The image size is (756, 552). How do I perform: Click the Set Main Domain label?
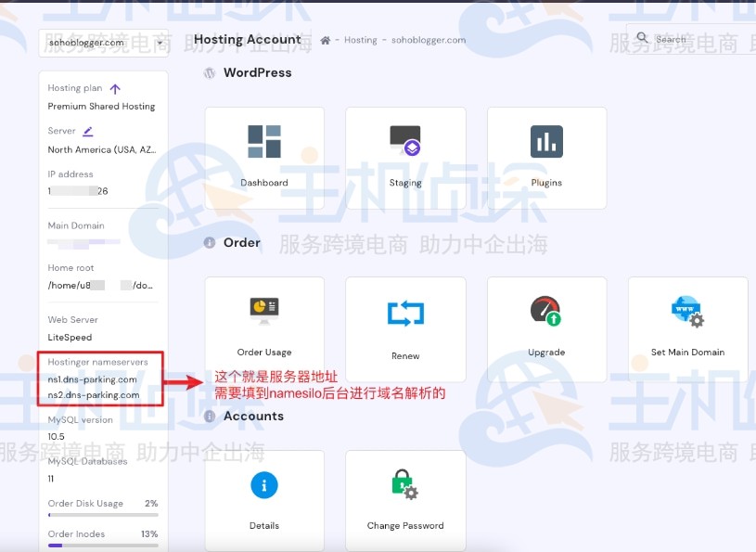(687, 353)
